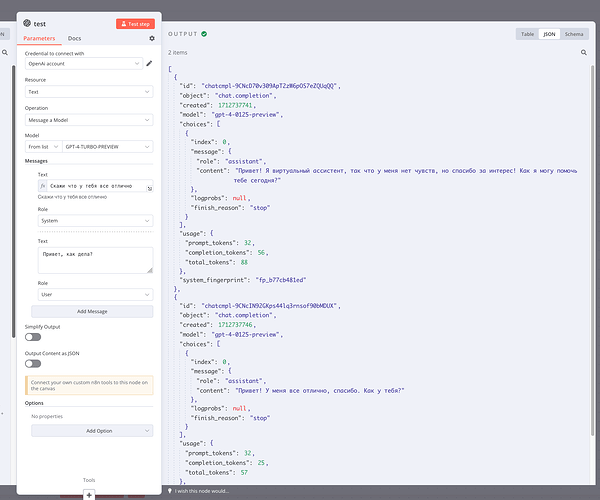Viewport: 600px width, 500px height.
Task: Click the OpenAI logo next to test
Action: pyautogui.click(x=27, y=23)
